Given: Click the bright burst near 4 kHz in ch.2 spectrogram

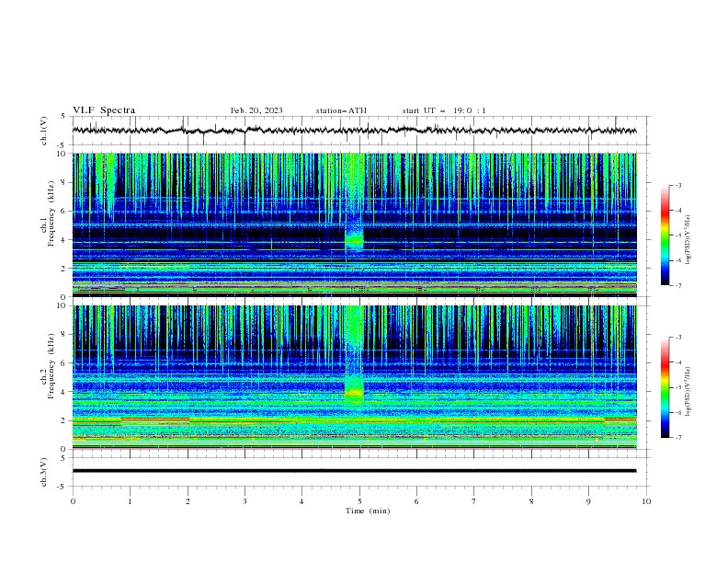Looking at the screenshot, I should [x=354, y=393].
